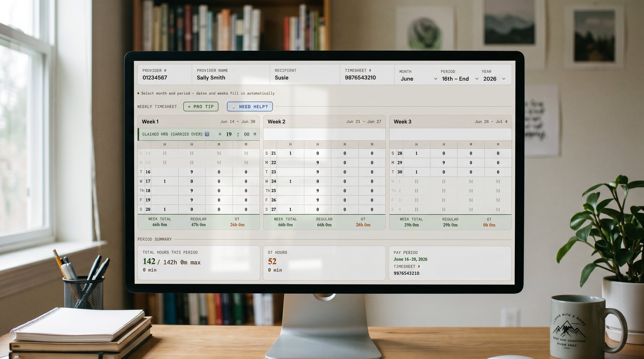Click second hours cell for Friday 26
The image size is (644, 359).
pyautogui.click(x=318, y=200)
